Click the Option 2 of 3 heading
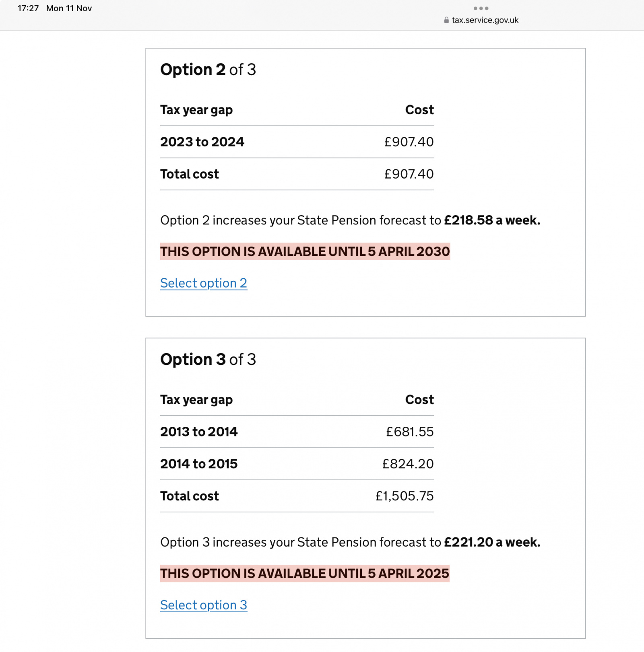This screenshot has height=652, width=644. (208, 69)
